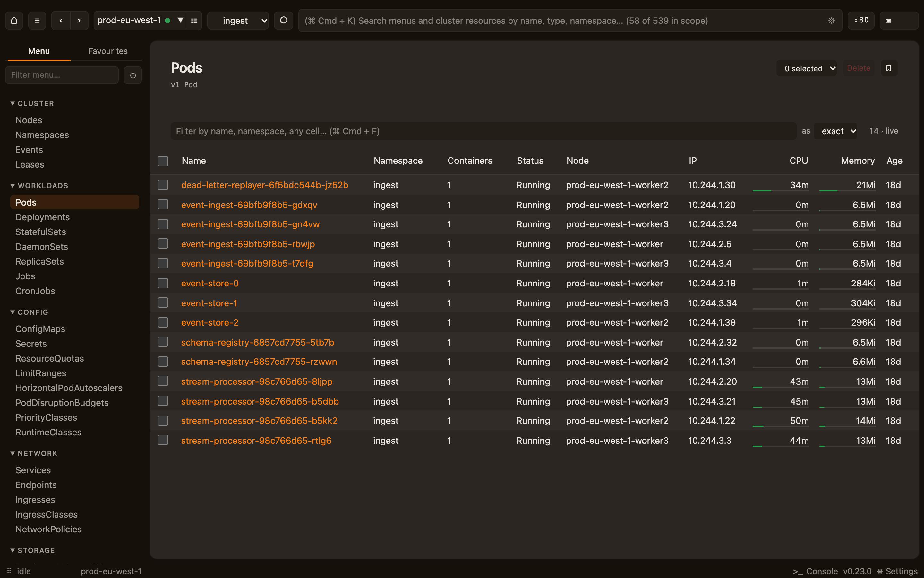Click the target icon beside Filter menu
Image resolution: width=924 pixels, height=578 pixels.
pos(133,75)
